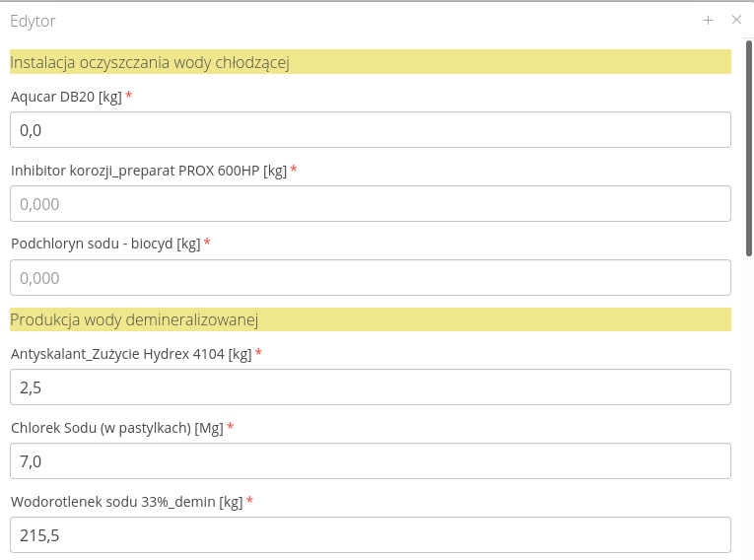
Task: Click the Wodorotlenek sodu 33% field
Action: pyautogui.click(x=370, y=535)
